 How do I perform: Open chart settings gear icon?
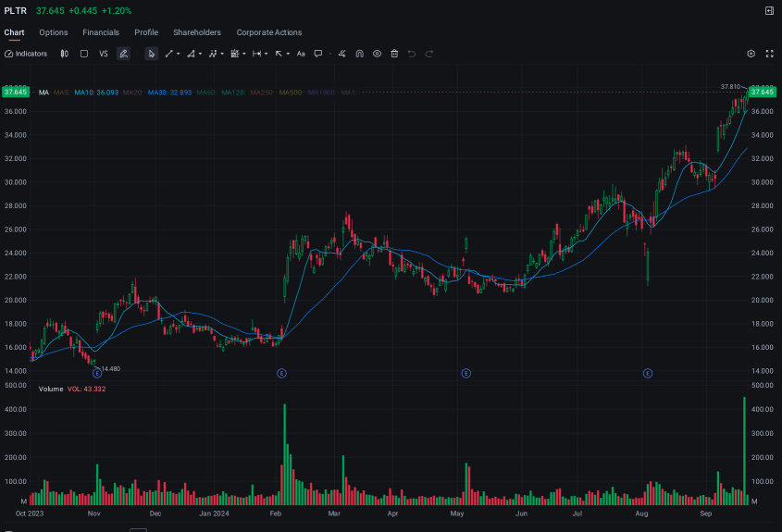(751, 54)
